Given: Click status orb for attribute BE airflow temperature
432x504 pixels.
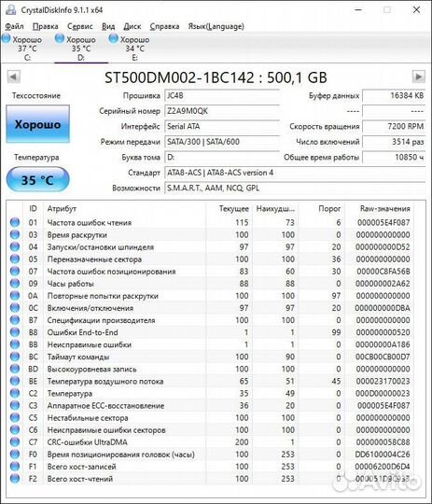Looking at the screenshot, I should [x=15, y=381].
